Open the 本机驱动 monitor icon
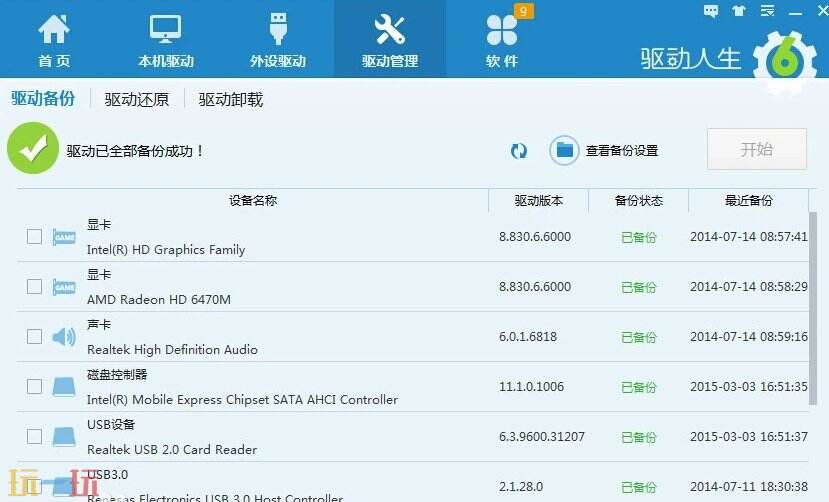Image resolution: width=829 pixels, height=502 pixels. click(165, 30)
